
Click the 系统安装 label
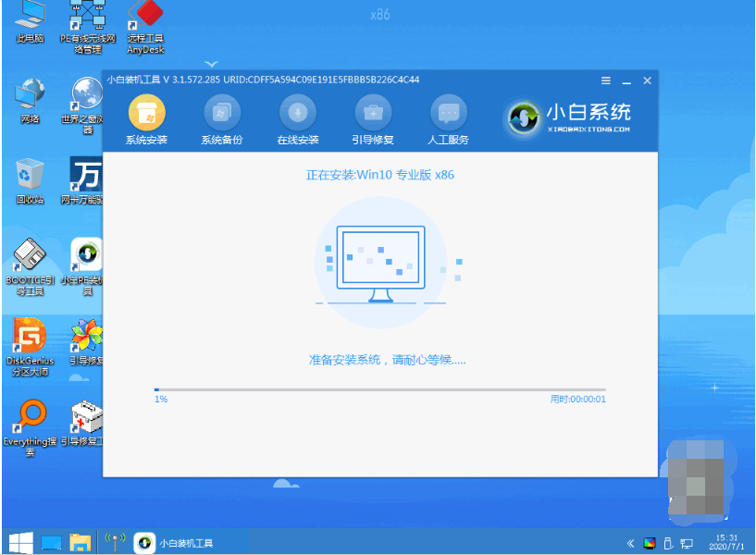pos(146,141)
